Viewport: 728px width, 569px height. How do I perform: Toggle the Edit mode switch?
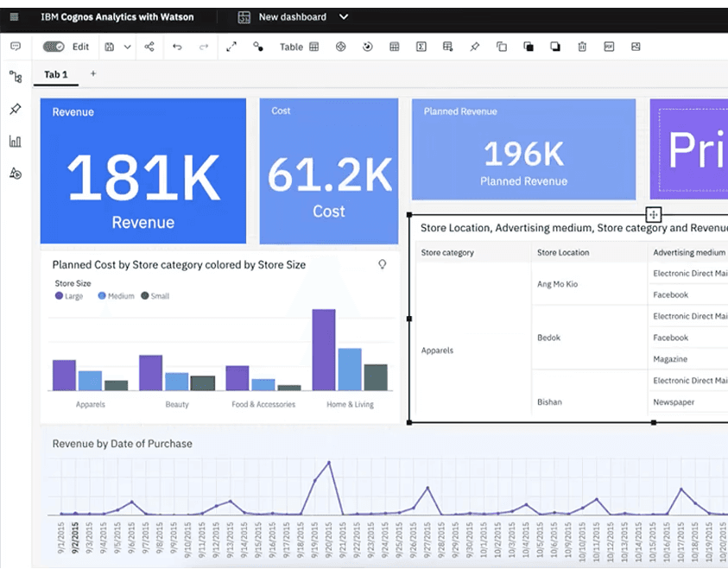(x=54, y=47)
